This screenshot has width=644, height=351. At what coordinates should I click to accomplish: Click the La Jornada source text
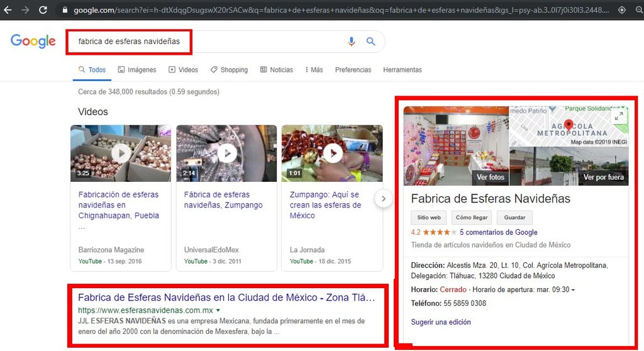307,250
